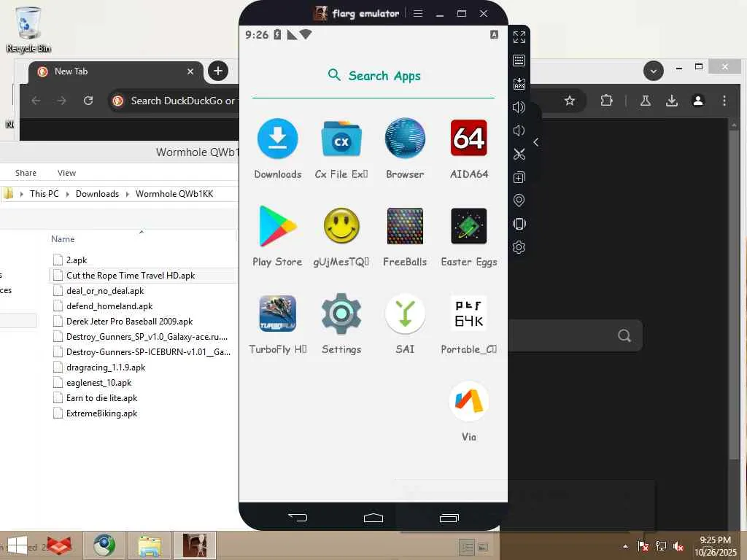Image resolution: width=747 pixels, height=560 pixels.
Task: Open TurboFly HD game
Action: [278, 314]
